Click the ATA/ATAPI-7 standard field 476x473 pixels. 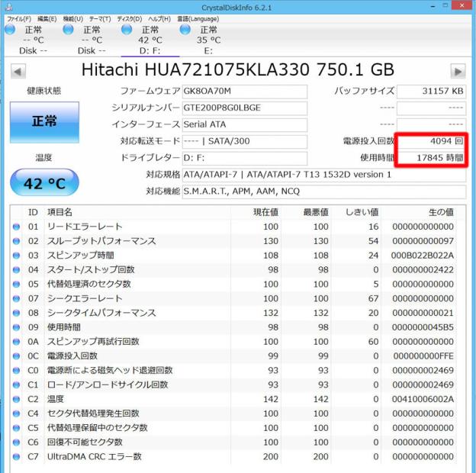tap(324, 175)
